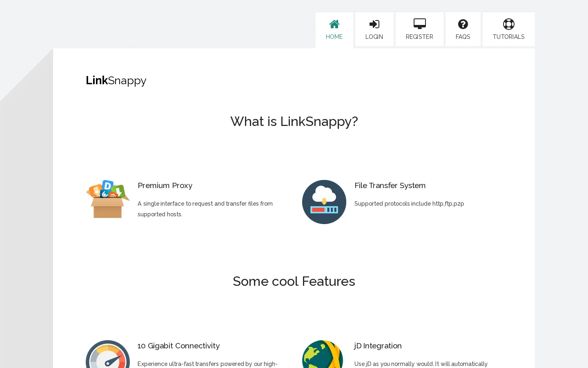Viewport: 588px width, 368px height.
Task: Select the FAQS menu label
Action: (x=463, y=37)
